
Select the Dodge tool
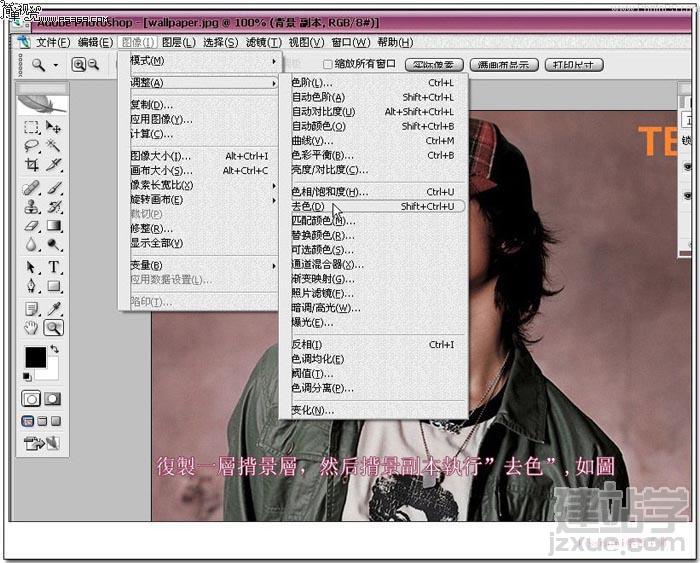(x=54, y=244)
